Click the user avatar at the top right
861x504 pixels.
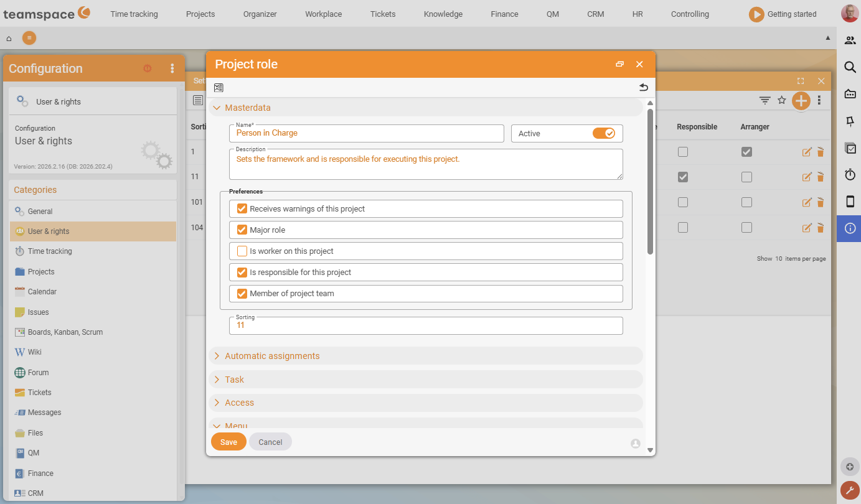pyautogui.click(x=849, y=13)
